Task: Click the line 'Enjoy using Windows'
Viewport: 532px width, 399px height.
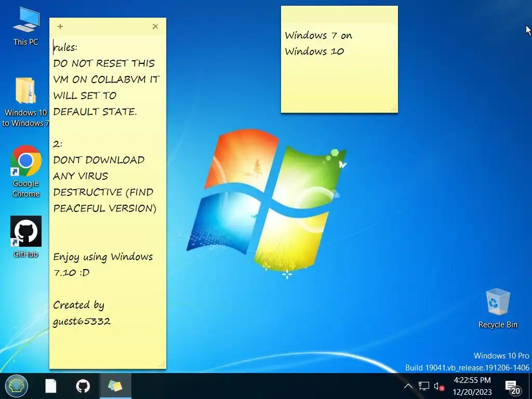Action: 103,257
